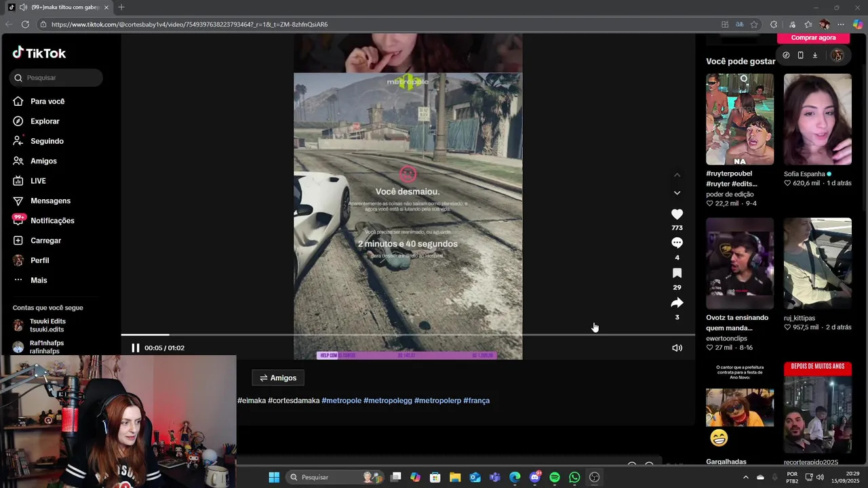Open Sofia Espanha's suggested video thumbnail
Screen dimensions: 868x488
[818, 119]
